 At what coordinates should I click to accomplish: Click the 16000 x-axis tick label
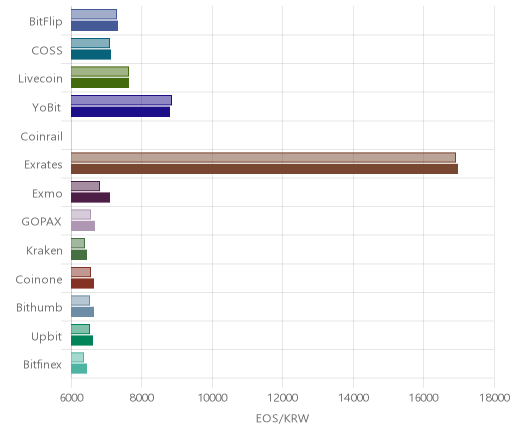point(424,398)
